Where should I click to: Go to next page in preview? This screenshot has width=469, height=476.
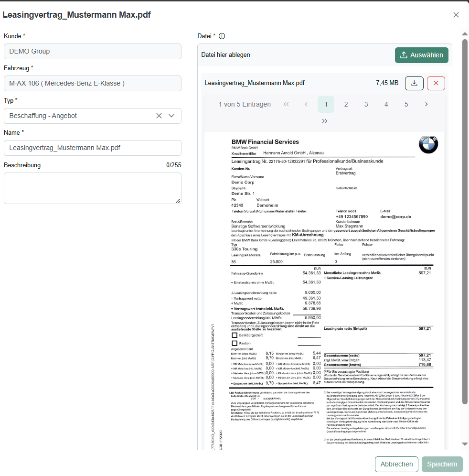pos(426,105)
